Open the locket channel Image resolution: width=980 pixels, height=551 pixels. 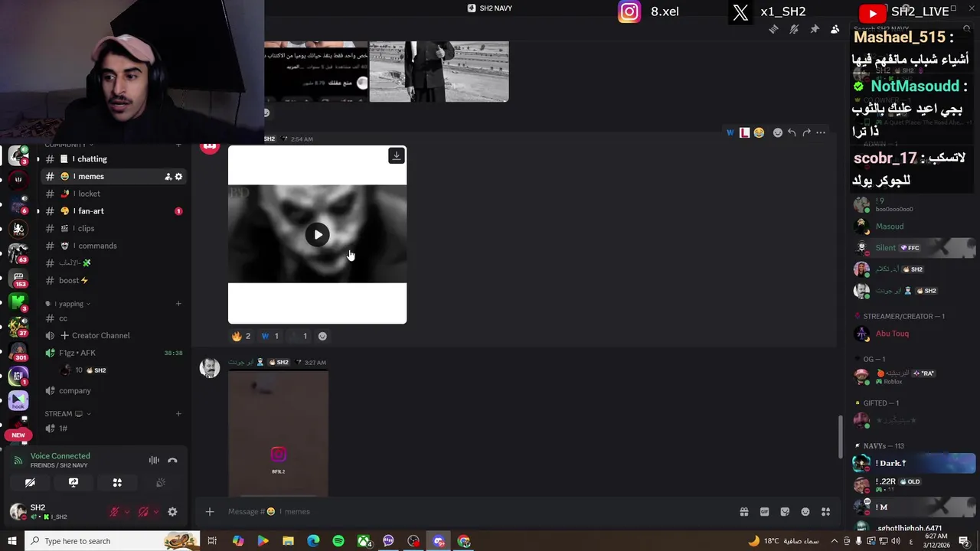point(115,194)
